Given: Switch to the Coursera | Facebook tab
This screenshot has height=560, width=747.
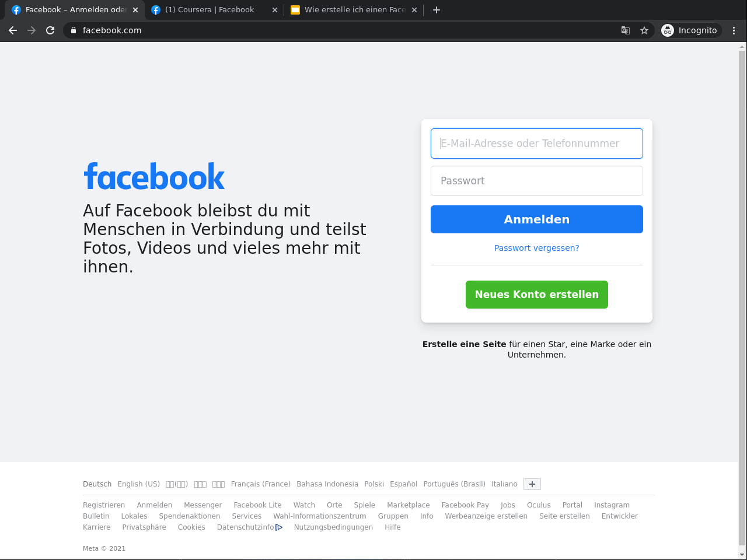Looking at the screenshot, I should pos(210,10).
